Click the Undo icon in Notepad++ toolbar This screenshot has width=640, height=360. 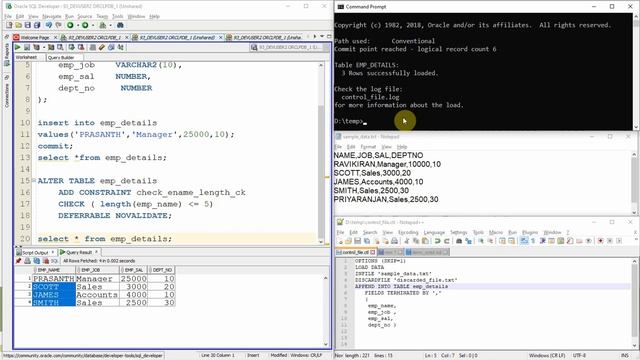tap(438, 241)
